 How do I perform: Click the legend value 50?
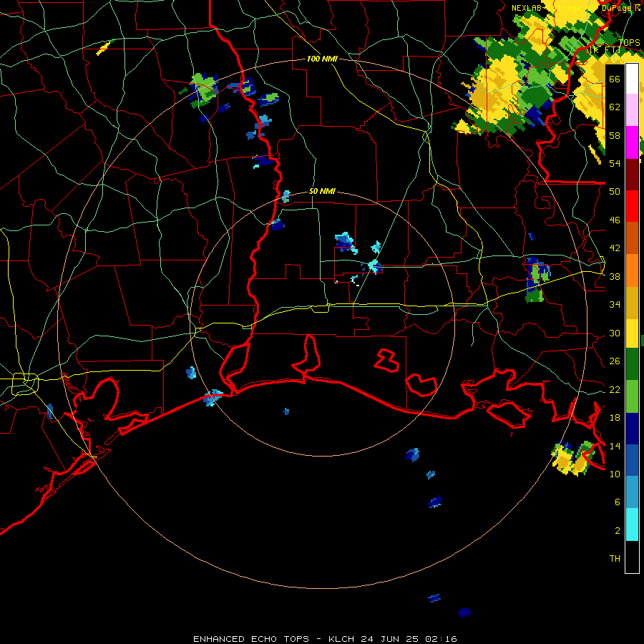(x=615, y=191)
